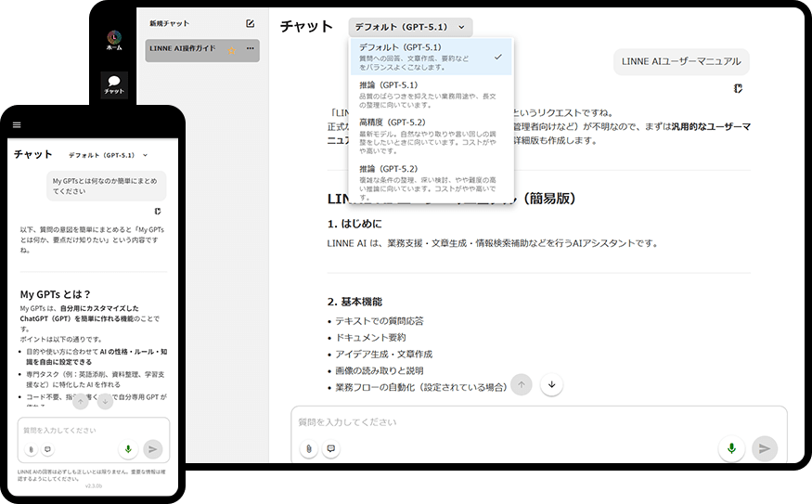Viewport: 812px width, 504px height.
Task: Expand the mobile view model selector dropdown
Action: click(x=108, y=155)
